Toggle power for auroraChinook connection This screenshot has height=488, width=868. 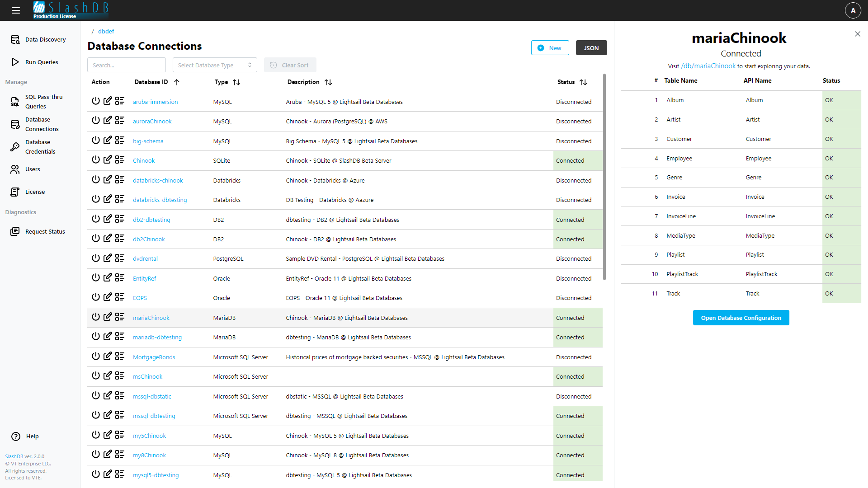[95, 121]
